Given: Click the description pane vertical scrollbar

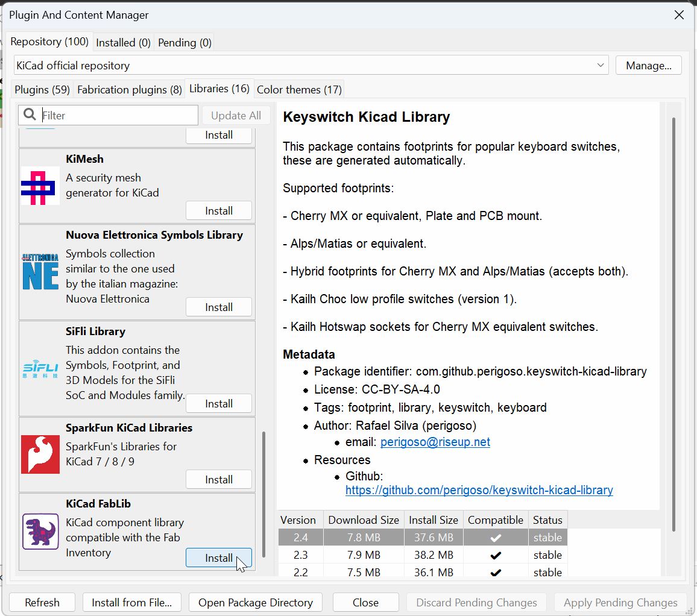Looking at the screenshot, I should (x=673, y=324).
